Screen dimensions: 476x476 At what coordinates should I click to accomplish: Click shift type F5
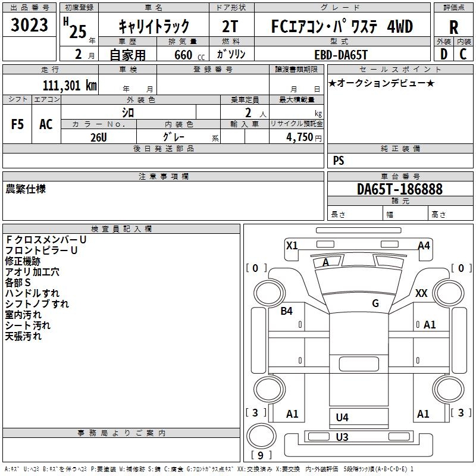(17, 124)
